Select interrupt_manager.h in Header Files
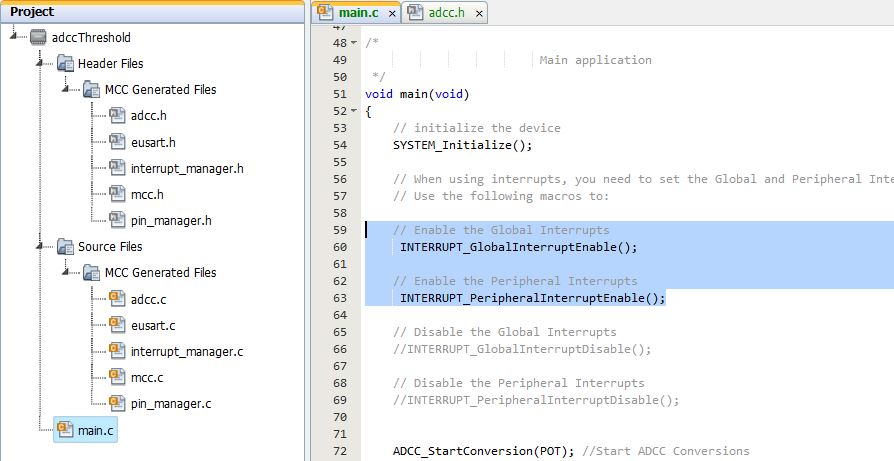This screenshot has width=894, height=461. 186,168
